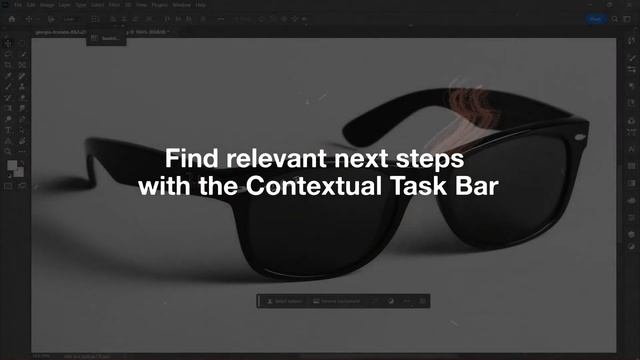Open the Layer menu
Screen dimensions: 640x360
[x=64, y=5]
